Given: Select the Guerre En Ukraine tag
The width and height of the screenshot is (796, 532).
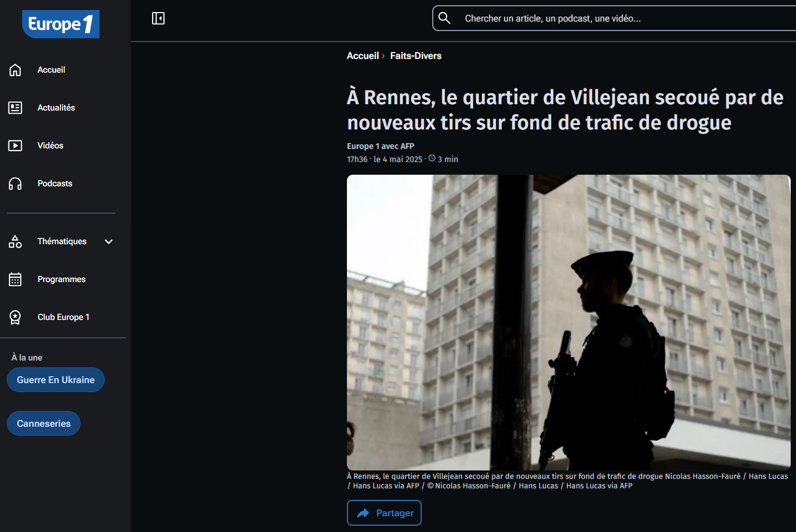Looking at the screenshot, I should [56, 380].
